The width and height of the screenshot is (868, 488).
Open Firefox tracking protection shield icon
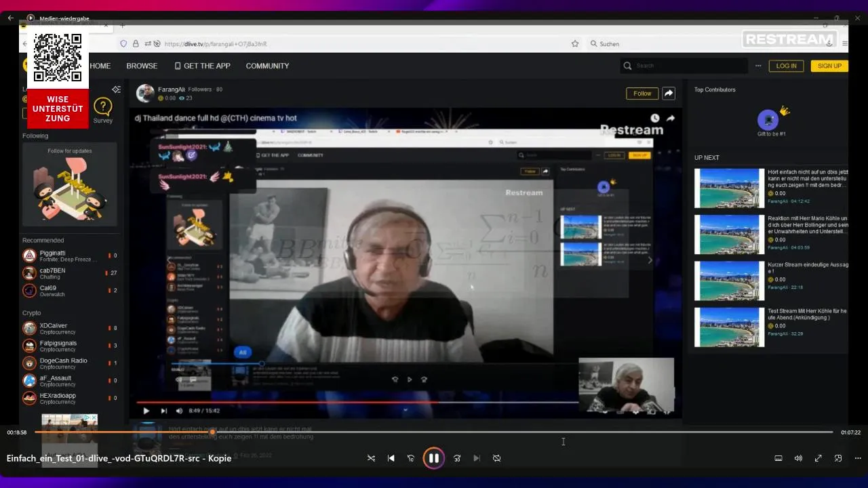pyautogui.click(x=123, y=43)
